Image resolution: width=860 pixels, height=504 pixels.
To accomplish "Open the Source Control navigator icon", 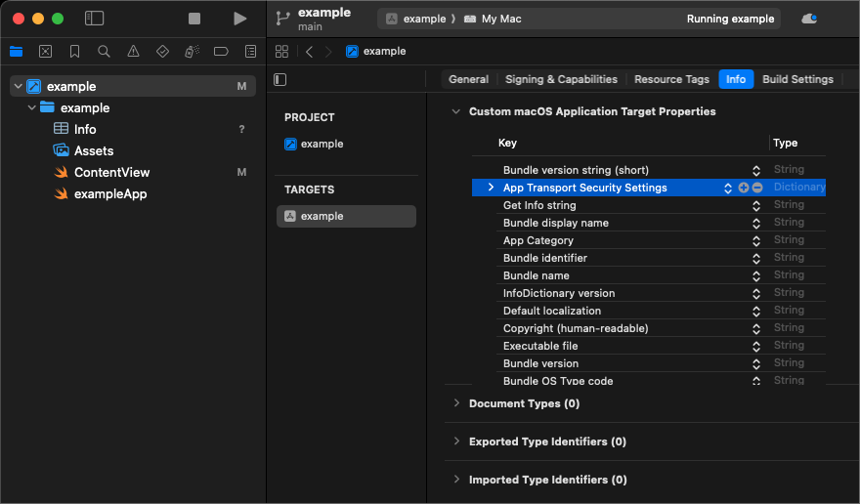I will (x=45, y=51).
